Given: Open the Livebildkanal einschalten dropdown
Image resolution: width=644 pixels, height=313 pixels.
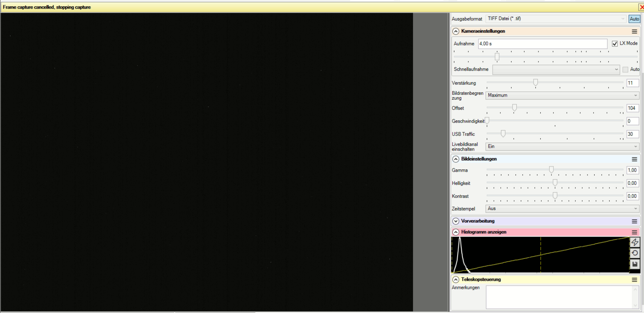Looking at the screenshot, I should [562, 147].
